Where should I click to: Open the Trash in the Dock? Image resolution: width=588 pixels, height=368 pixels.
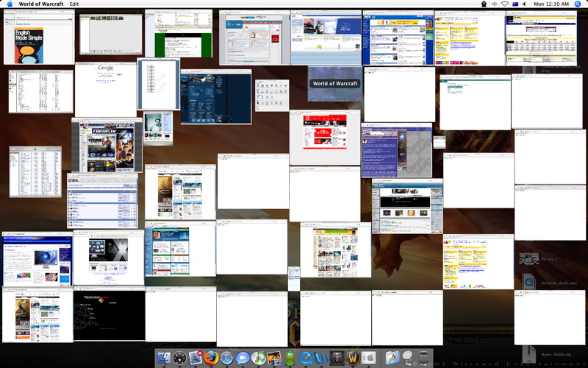click(423, 358)
